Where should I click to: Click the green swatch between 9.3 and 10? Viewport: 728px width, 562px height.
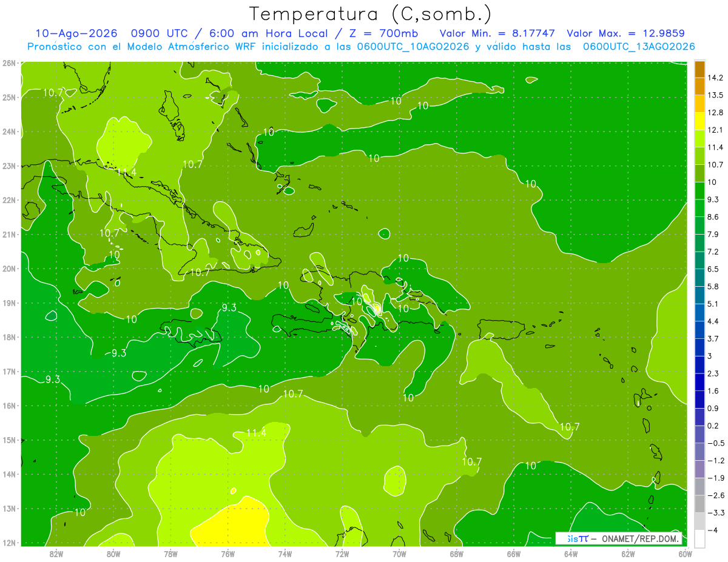699,191
